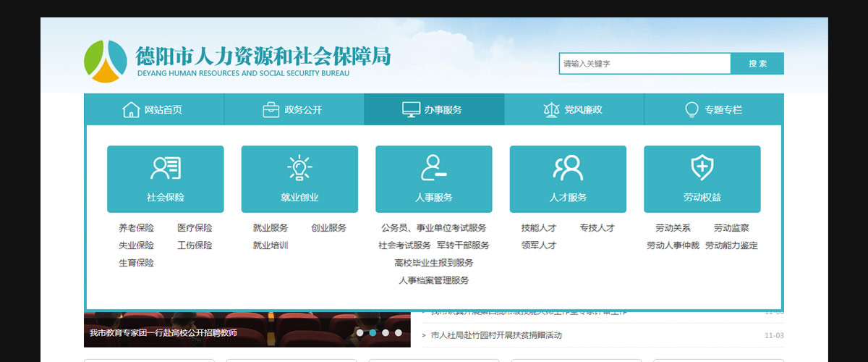
Task: Click the house icon beside 网站首页
Action: (131, 110)
